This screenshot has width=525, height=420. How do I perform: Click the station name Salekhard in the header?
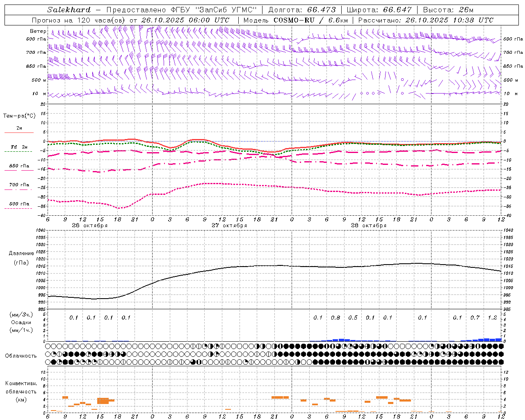(x=69, y=10)
